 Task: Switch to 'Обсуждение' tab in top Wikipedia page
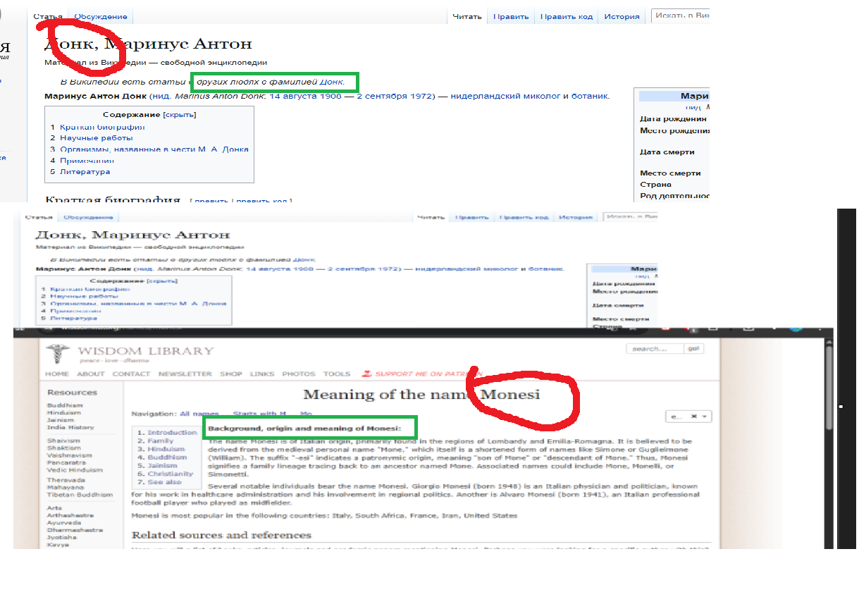[x=101, y=17]
